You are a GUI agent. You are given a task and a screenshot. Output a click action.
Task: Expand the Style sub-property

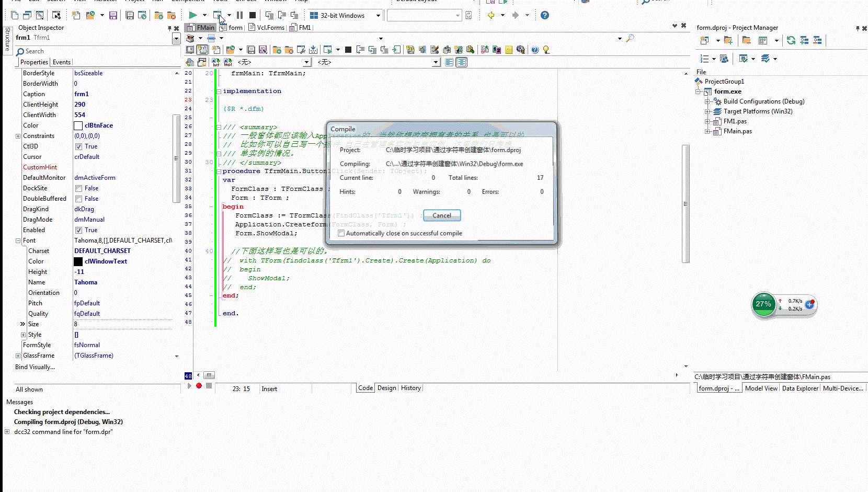[23, 335]
